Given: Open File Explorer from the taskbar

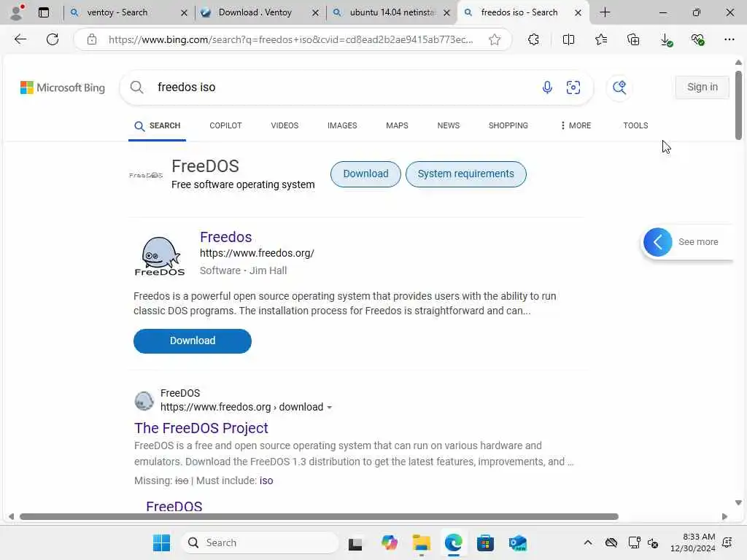Looking at the screenshot, I should 421,542.
